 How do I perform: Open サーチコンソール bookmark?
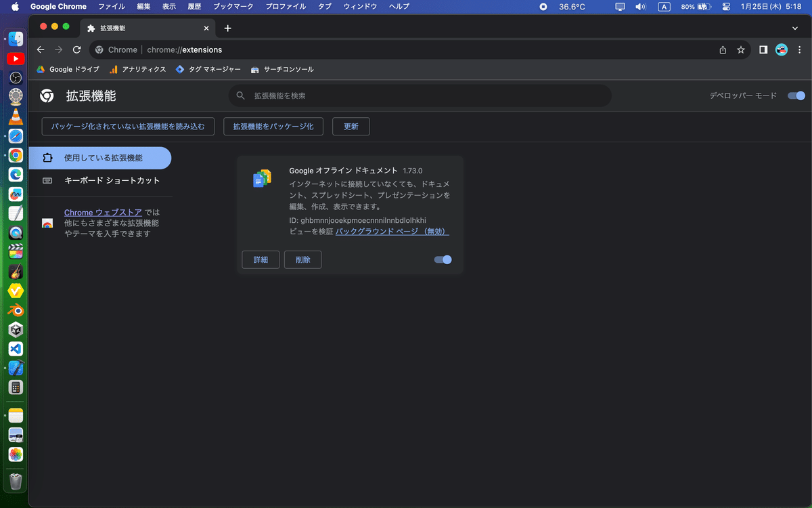tap(282, 69)
